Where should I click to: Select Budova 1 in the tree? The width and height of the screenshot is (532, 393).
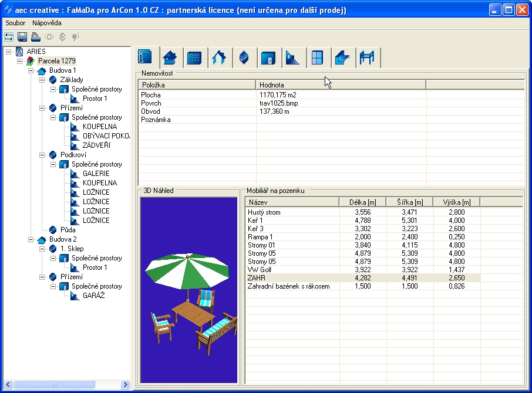62,70
